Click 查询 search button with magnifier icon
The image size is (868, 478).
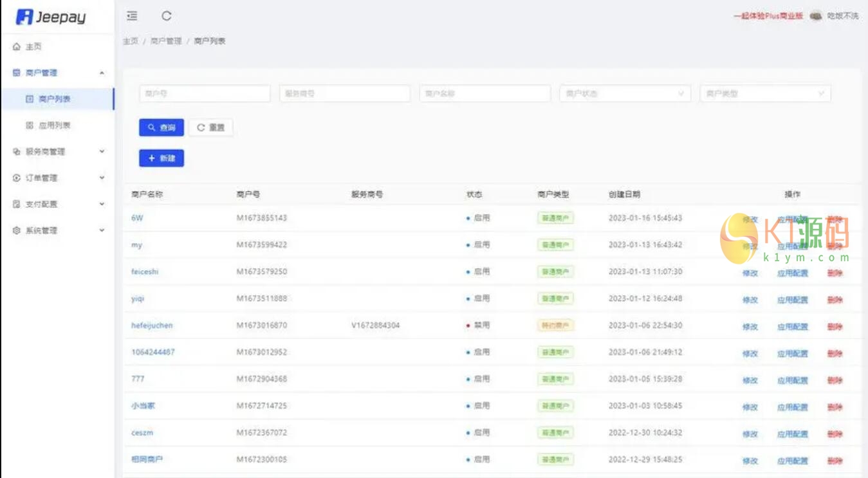pos(162,128)
